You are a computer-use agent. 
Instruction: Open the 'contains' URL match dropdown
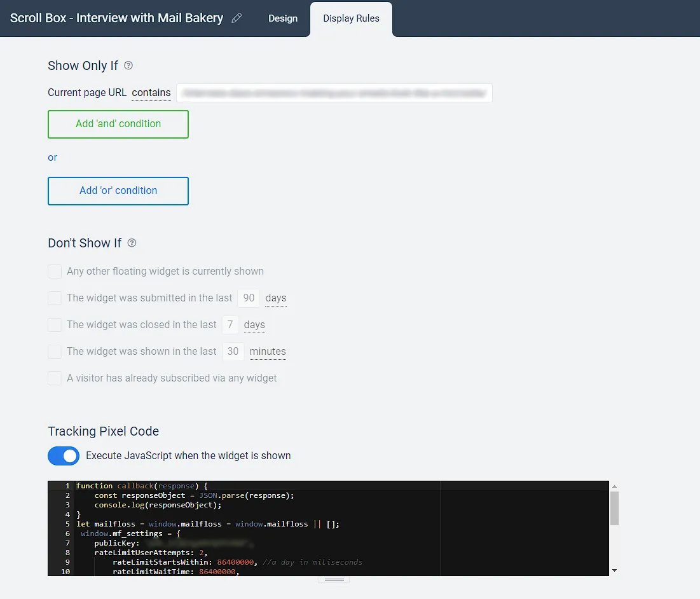(x=151, y=93)
